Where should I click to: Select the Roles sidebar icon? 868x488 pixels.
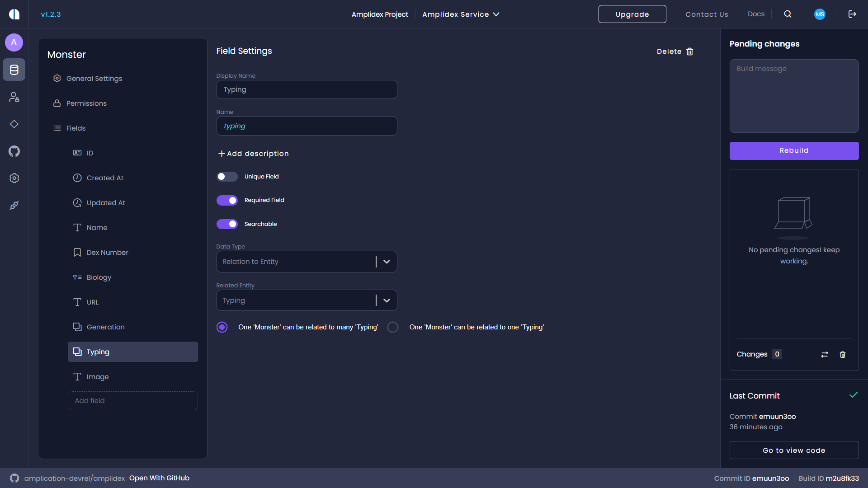click(x=14, y=97)
